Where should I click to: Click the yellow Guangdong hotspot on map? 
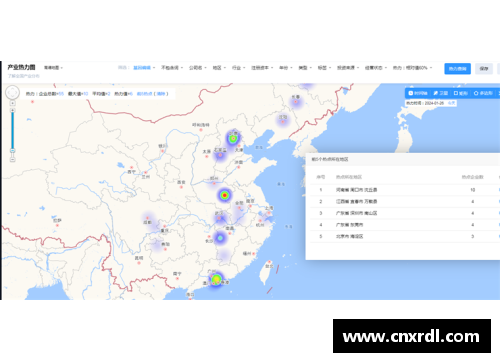[x=217, y=279]
